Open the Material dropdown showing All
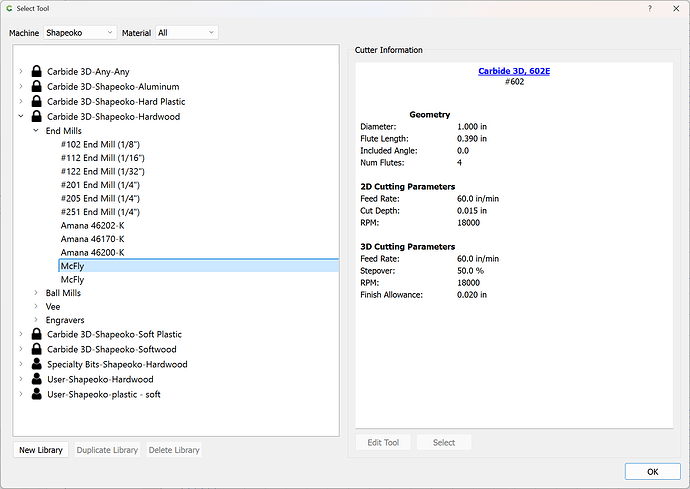Screen dimensions: 690x489 click(187, 33)
